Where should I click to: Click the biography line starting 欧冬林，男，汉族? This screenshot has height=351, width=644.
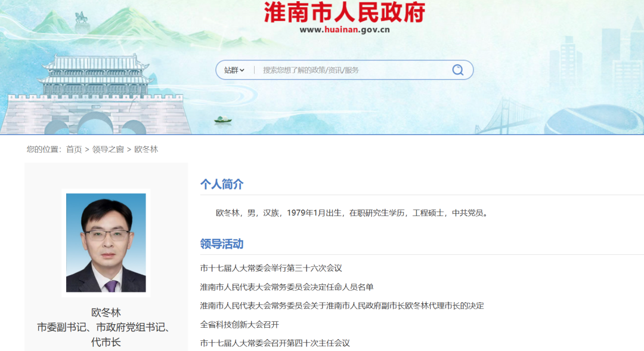tap(353, 213)
